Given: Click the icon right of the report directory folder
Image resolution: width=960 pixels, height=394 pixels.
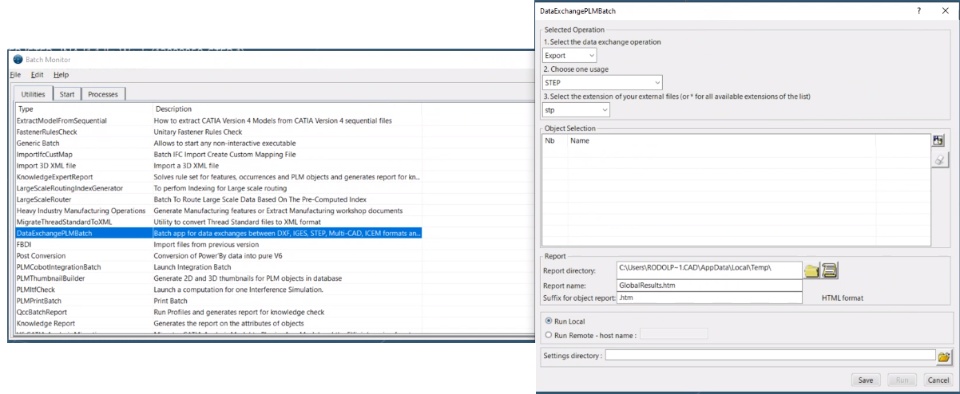Looking at the screenshot, I should pos(830,270).
